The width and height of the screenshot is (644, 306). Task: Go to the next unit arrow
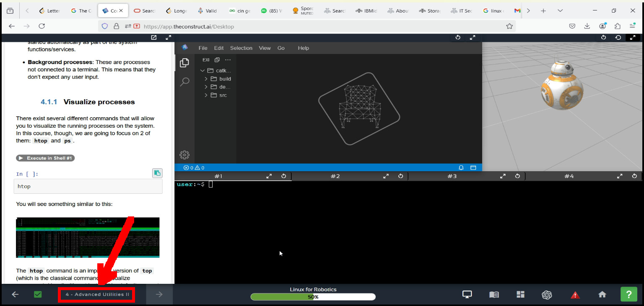159,294
